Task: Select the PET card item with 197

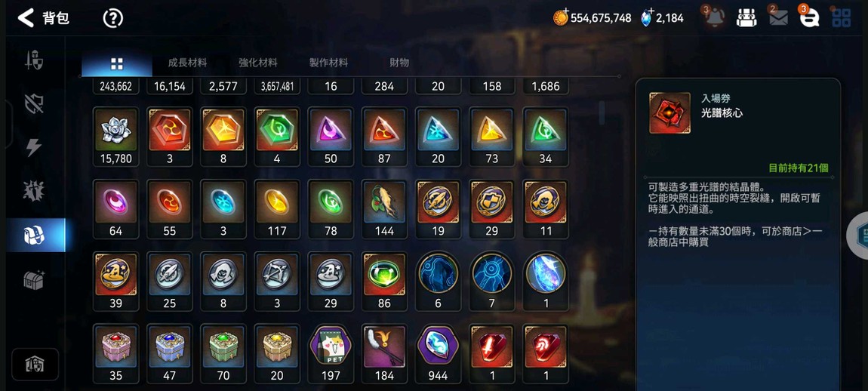Action: pos(331,354)
